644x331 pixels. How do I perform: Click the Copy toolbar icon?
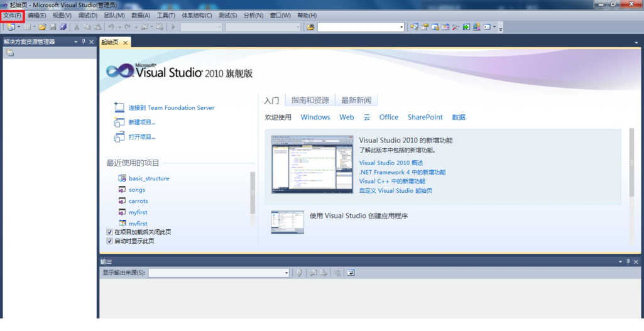[x=87, y=27]
